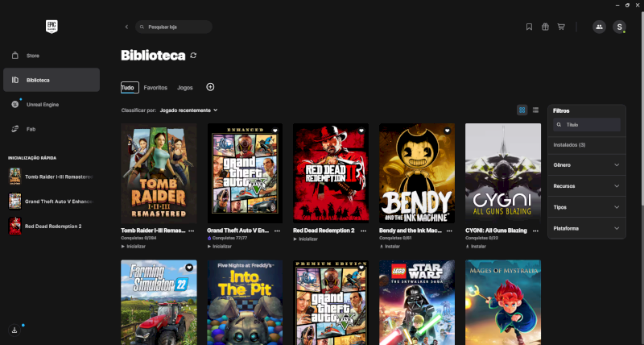Open Unreal Engine in sidebar
This screenshot has width=644, height=345.
coord(52,105)
